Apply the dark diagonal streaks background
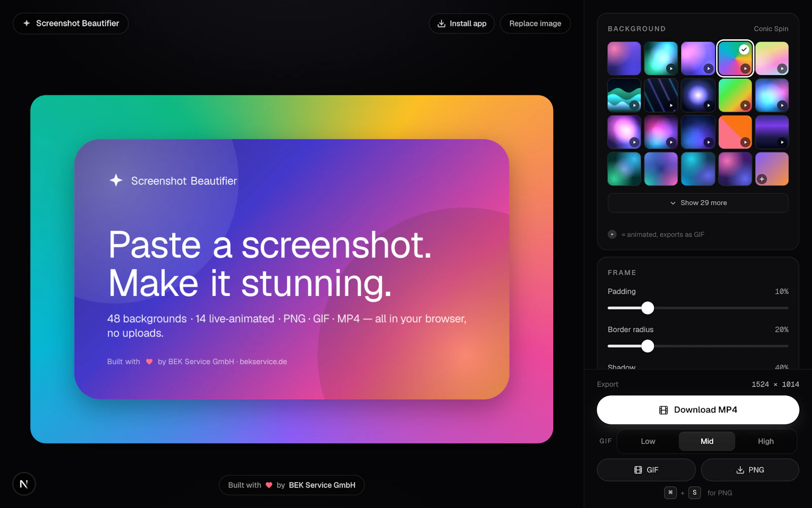This screenshot has width=812, height=508. pos(661,96)
